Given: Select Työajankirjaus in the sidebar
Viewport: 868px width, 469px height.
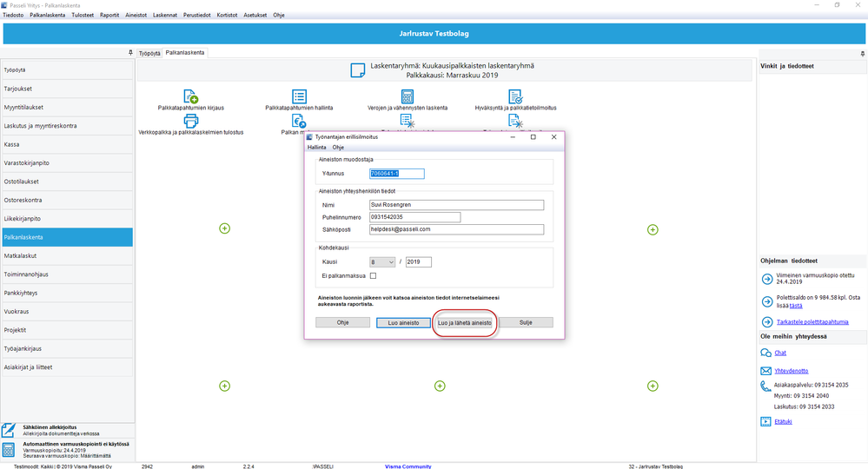Looking at the screenshot, I should point(68,348).
